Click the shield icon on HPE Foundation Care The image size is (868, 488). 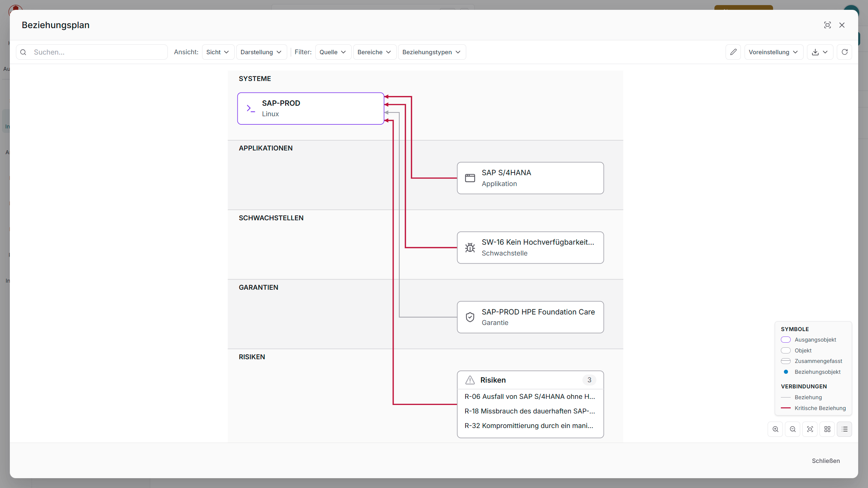pyautogui.click(x=470, y=317)
